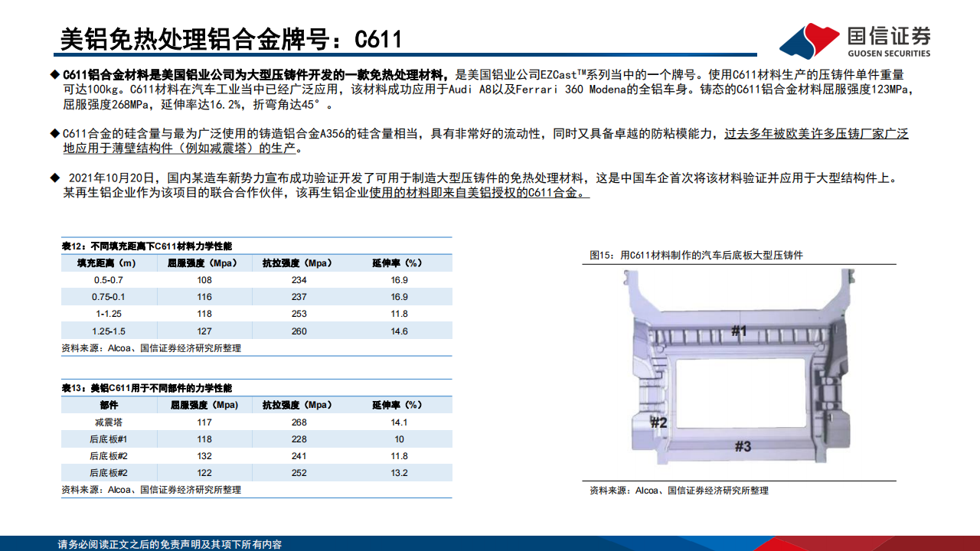980x551 pixels.
Task: Click source line under Table 13
Action: [x=152, y=490]
